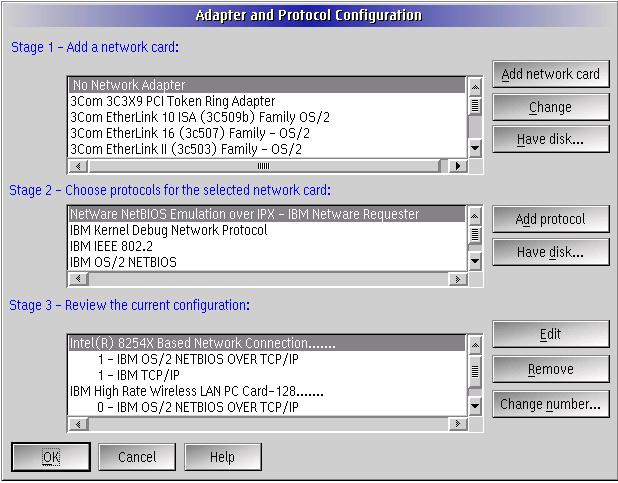Click horizontal scroll thumb in network card list
Screen dimensions: 618x483
tap(264, 166)
